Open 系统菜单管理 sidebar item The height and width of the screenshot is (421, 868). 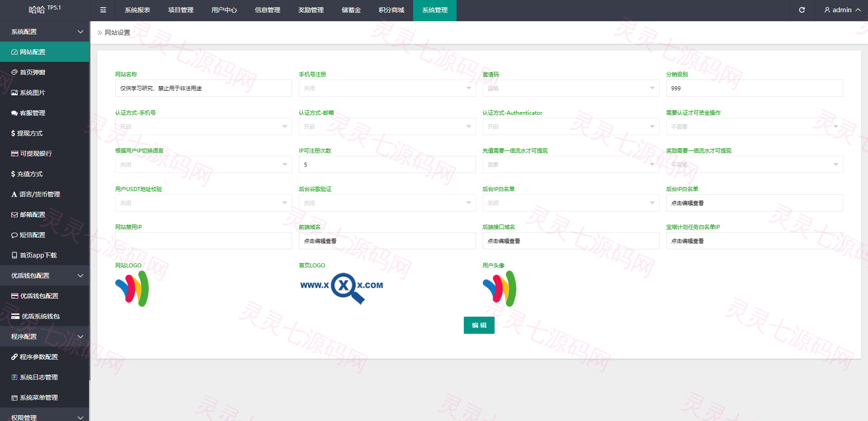tap(45, 398)
